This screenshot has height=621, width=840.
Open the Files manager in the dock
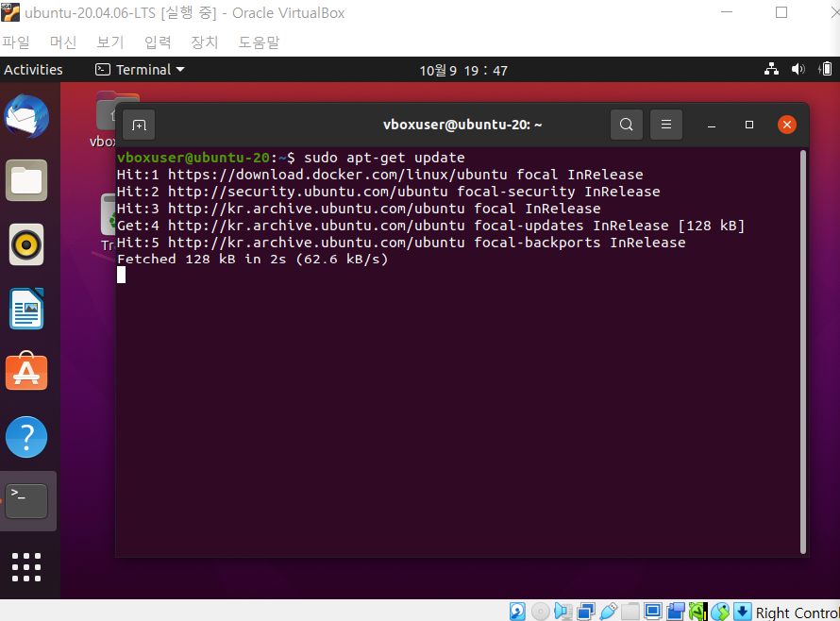pyautogui.click(x=26, y=180)
